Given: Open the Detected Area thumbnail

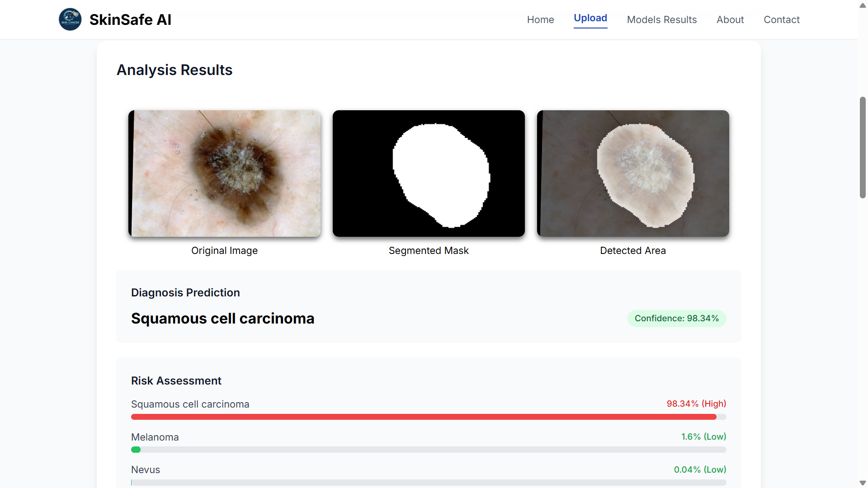Looking at the screenshot, I should coord(632,174).
